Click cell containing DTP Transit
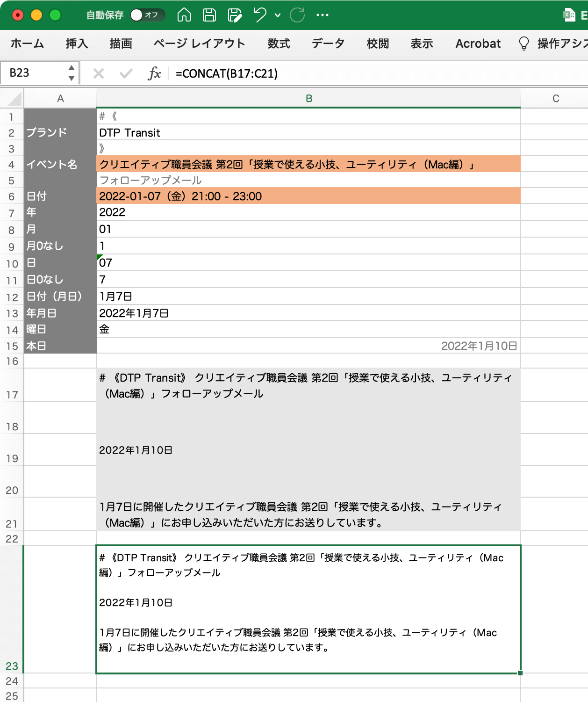 (308, 132)
